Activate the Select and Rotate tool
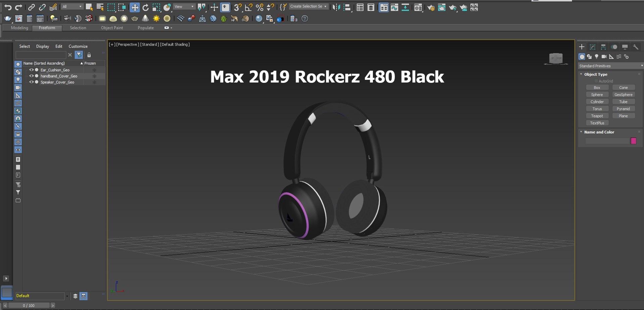Image resolution: width=644 pixels, height=310 pixels. click(x=146, y=7)
